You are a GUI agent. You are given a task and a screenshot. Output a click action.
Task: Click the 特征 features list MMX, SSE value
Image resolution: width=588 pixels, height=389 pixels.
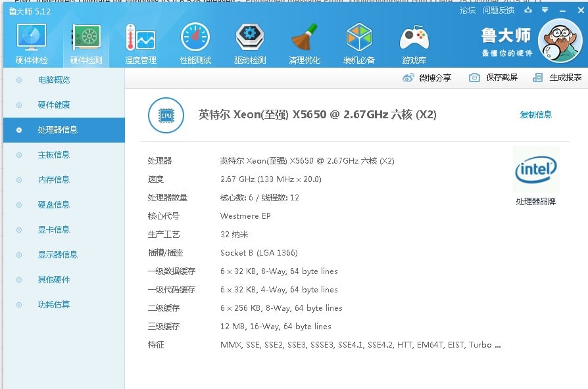(x=360, y=345)
